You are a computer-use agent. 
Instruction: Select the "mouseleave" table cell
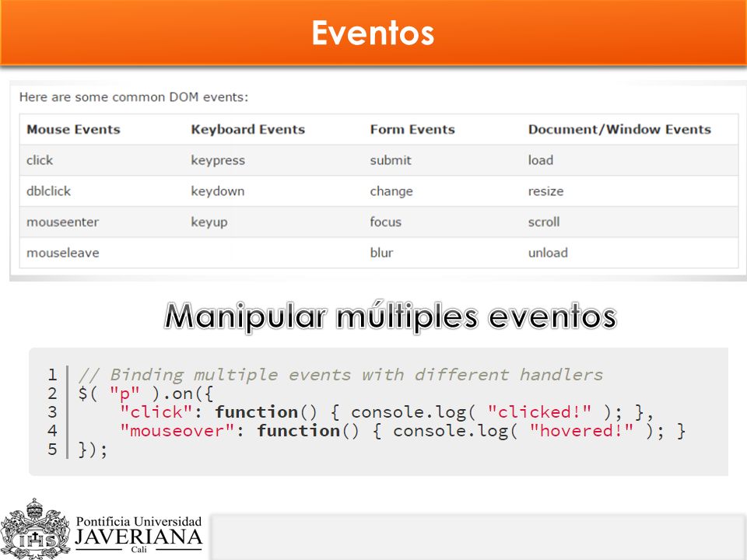tap(63, 252)
